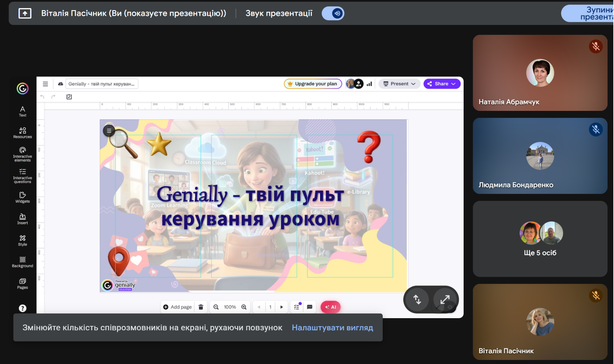Open the Widgets panel

(x=22, y=197)
